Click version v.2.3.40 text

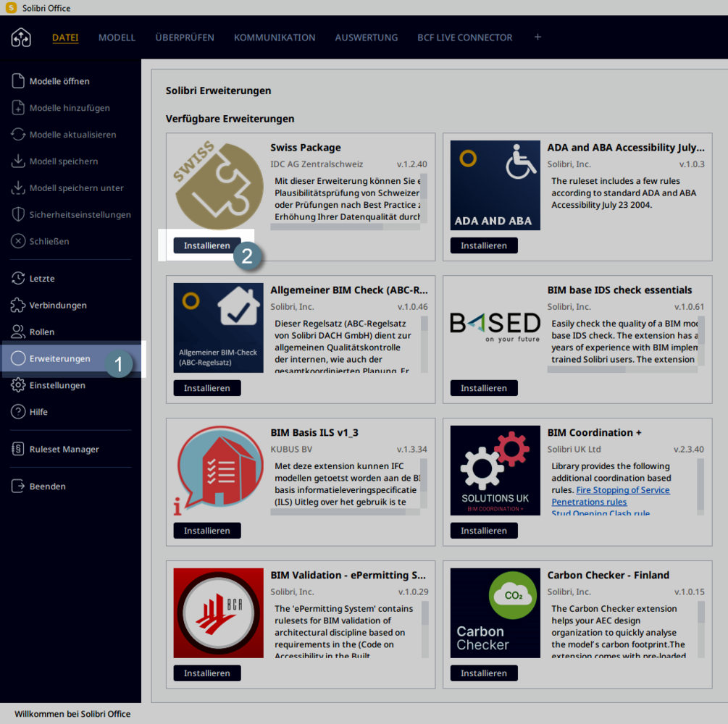point(689,450)
